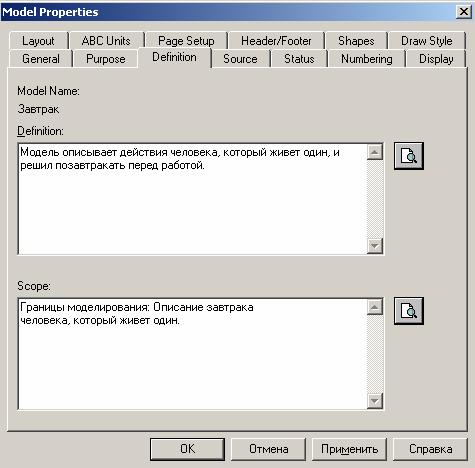Open the ABC Units tab
The width and height of the screenshot is (475, 468).
coord(106,41)
